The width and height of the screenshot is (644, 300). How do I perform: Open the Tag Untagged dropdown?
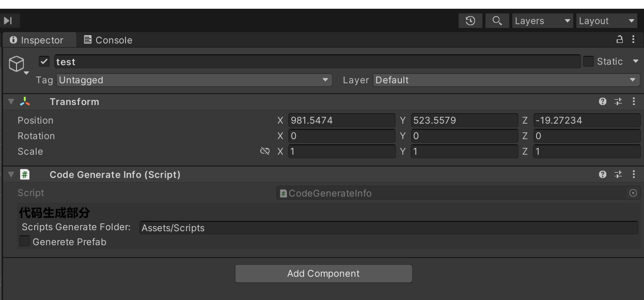pos(194,80)
